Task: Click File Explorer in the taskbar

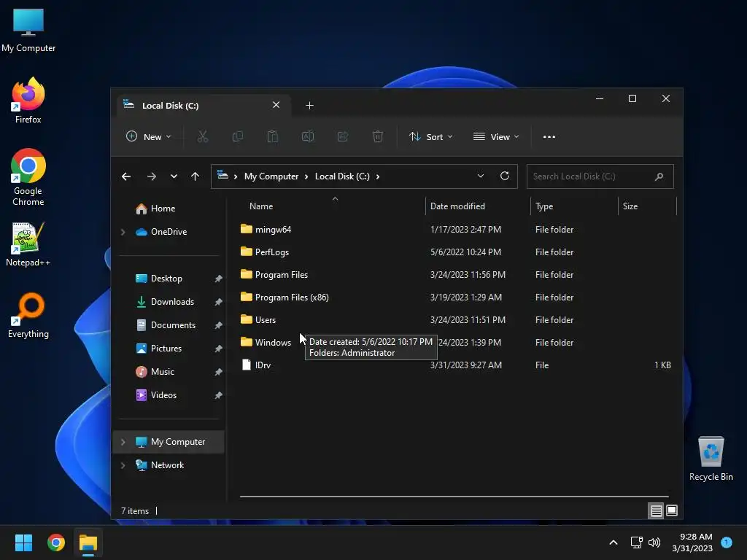Action: (x=88, y=542)
